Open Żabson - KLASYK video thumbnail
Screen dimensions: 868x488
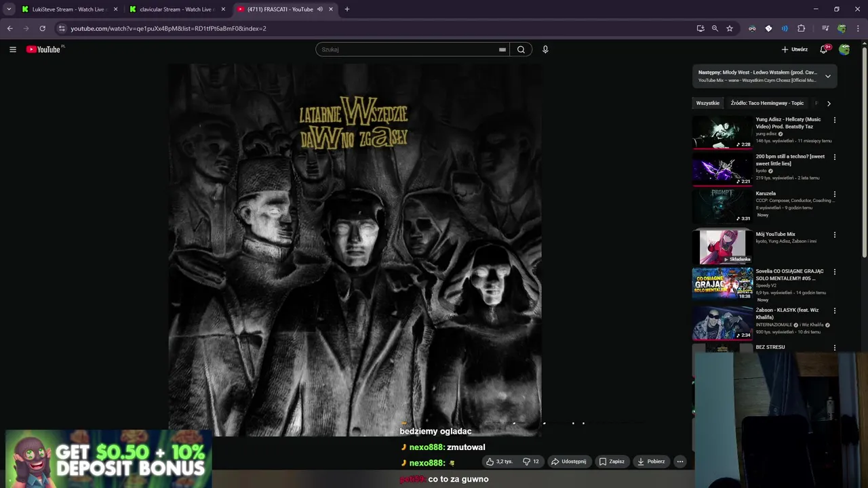722,323
